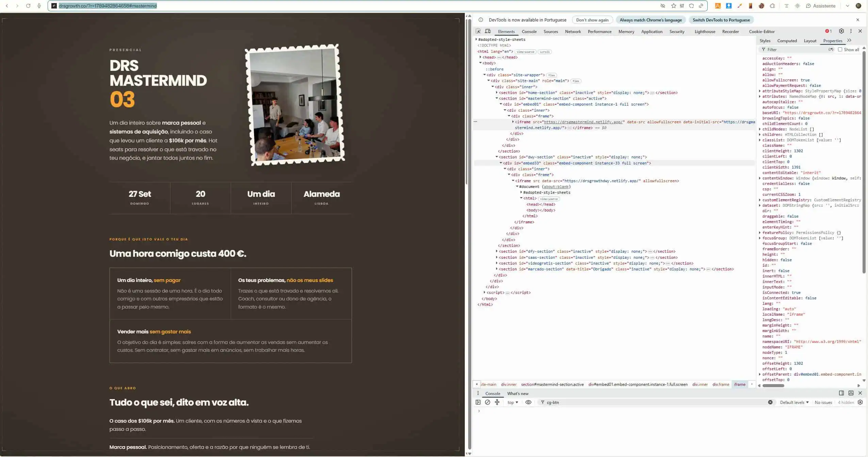Open DevTools settings gear
The width and height of the screenshot is (868, 457).
coord(841,31)
